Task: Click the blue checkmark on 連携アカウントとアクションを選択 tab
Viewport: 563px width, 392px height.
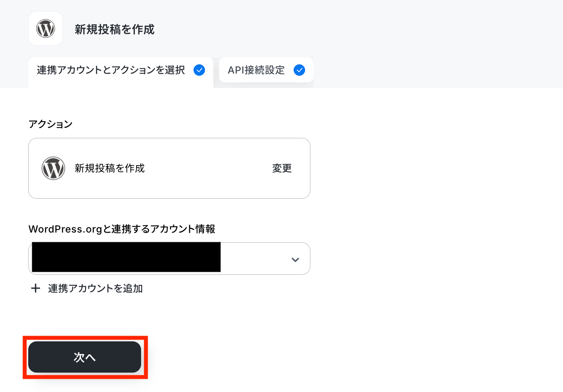Action: [x=199, y=70]
